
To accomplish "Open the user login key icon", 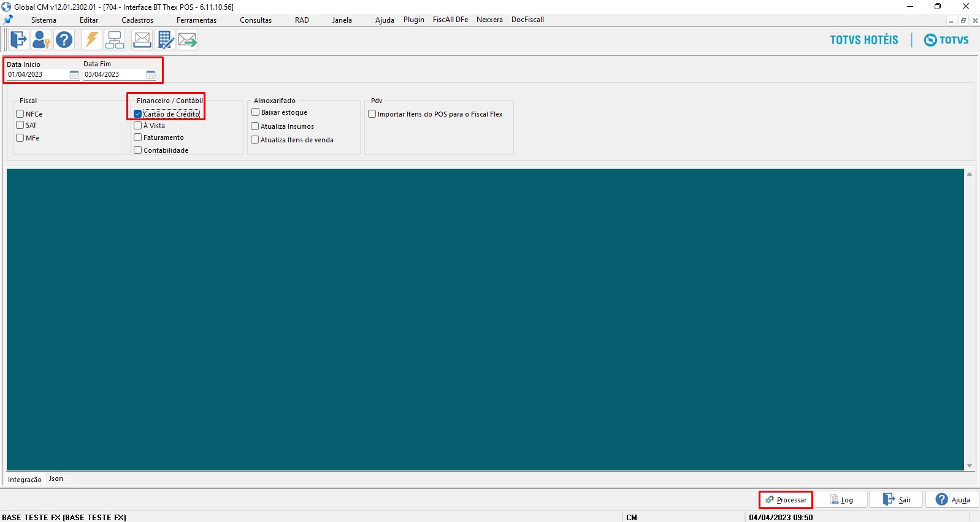I will click(41, 40).
